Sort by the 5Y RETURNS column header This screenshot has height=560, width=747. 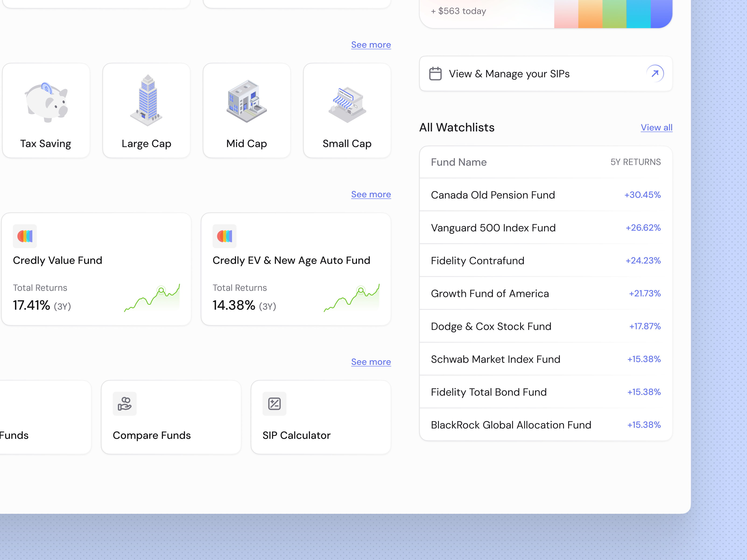(x=635, y=162)
